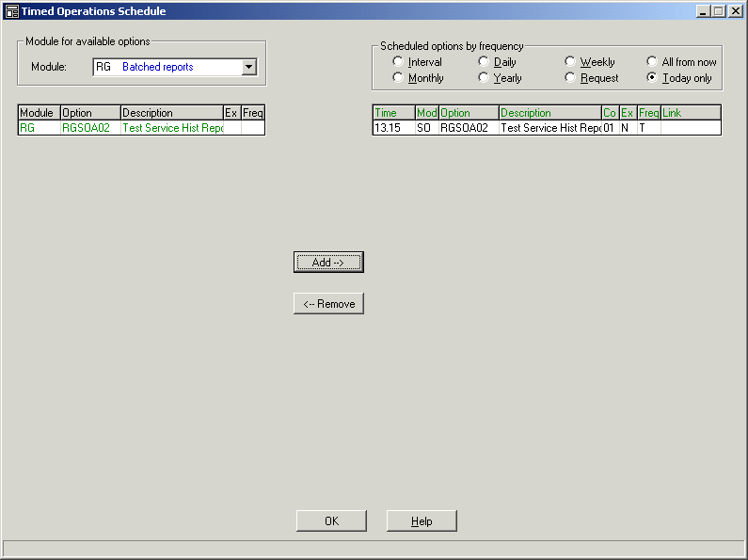Select the Interval frequency radio button
Image resolution: width=748 pixels, height=560 pixels.
pyautogui.click(x=399, y=62)
